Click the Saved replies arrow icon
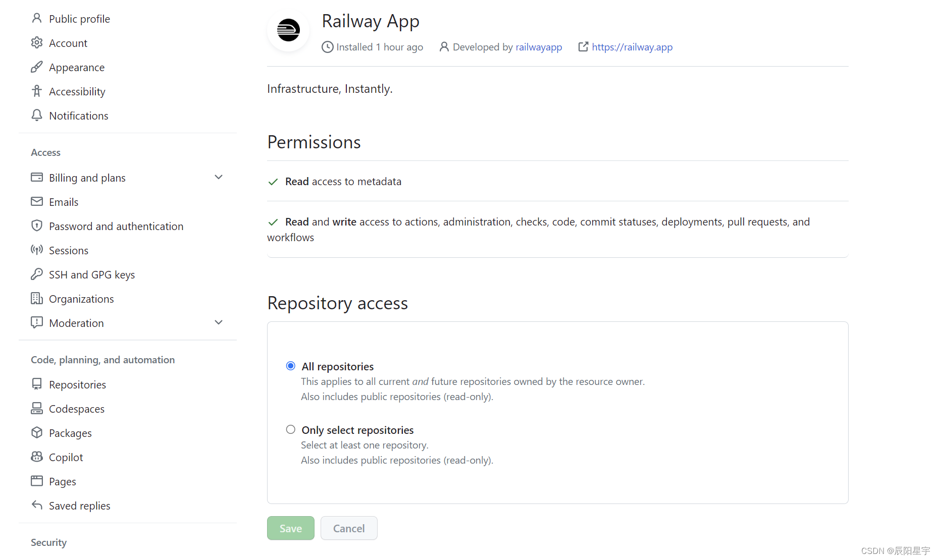 [x=37, y=506]
